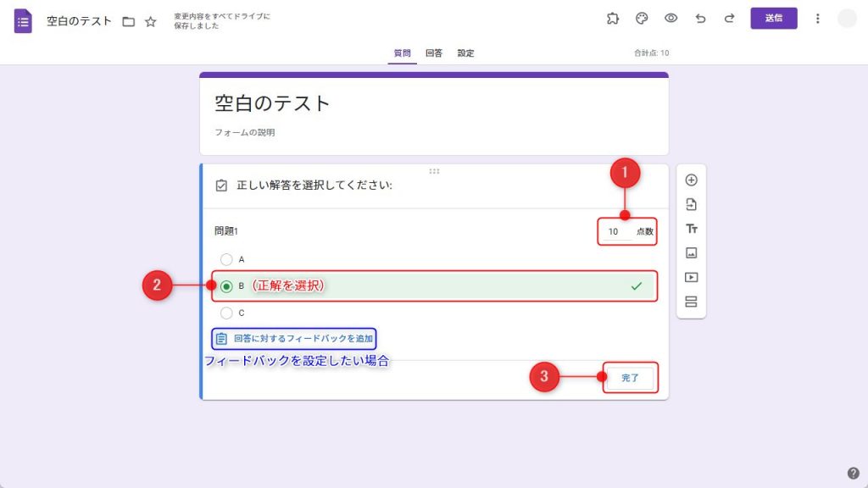This screenshot has height=488, width=868.
Task: Switch to the 設定 tab
Action: point(465,53)
